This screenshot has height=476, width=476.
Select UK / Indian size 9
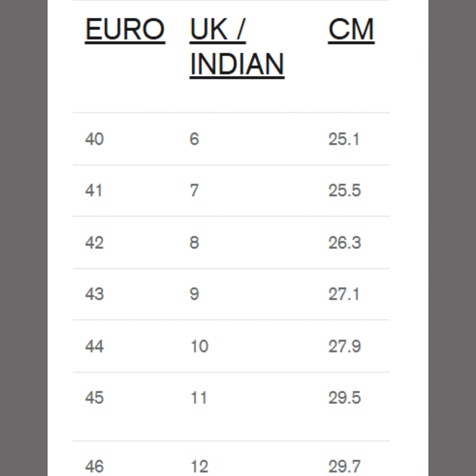pos(194,294)
